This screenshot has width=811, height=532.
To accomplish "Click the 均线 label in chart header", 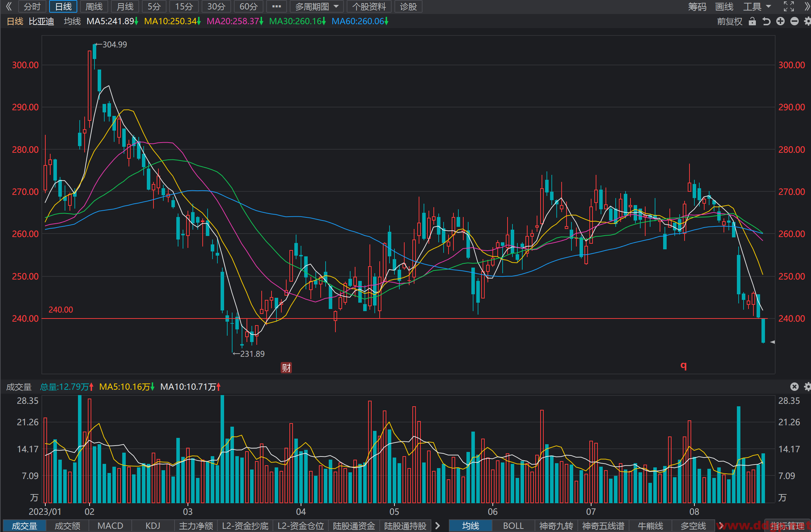I will pos(72,21).
